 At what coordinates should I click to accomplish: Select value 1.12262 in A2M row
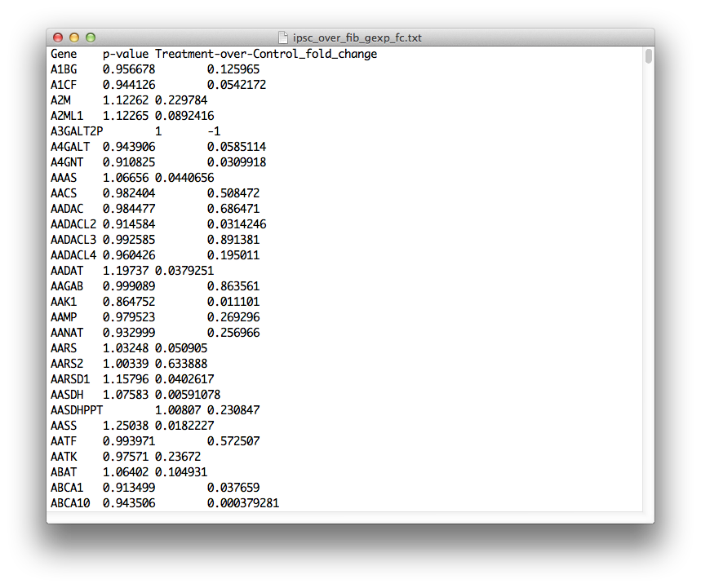coord(126,100)
